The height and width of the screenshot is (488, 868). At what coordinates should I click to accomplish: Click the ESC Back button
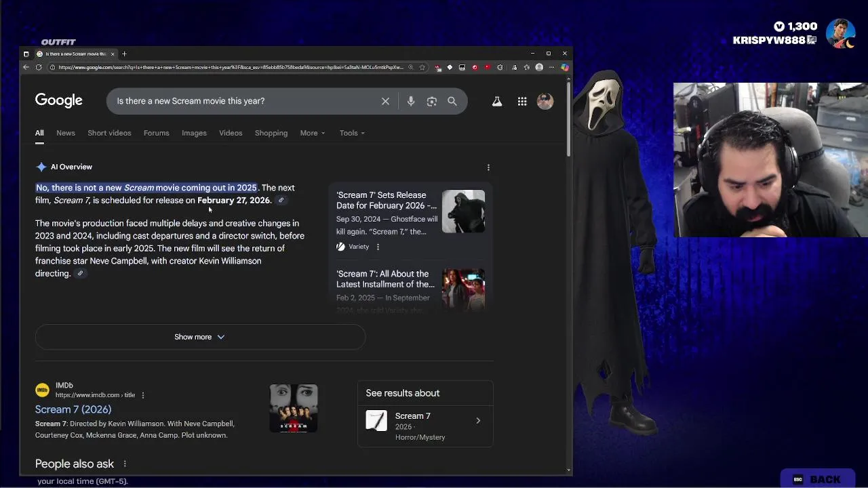(818, 479)
